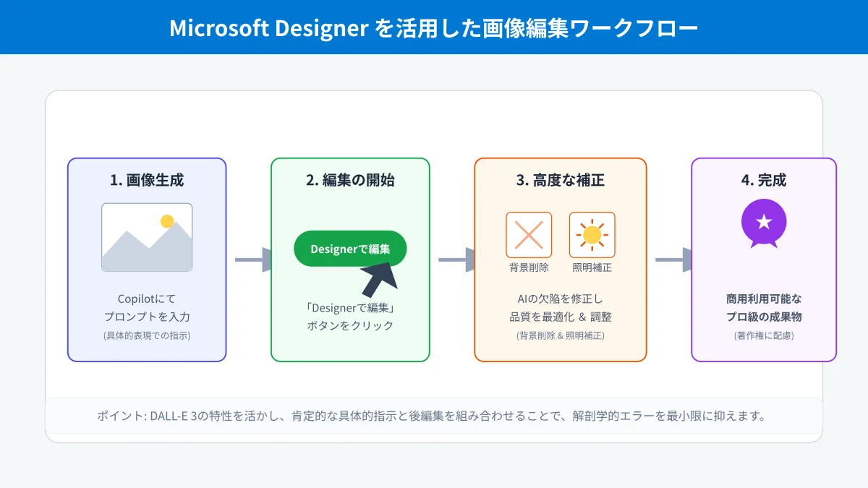This screenshot has height=488, width=868.
Task: Click the landscape image placeholder icon
Action: pos(147,237)
